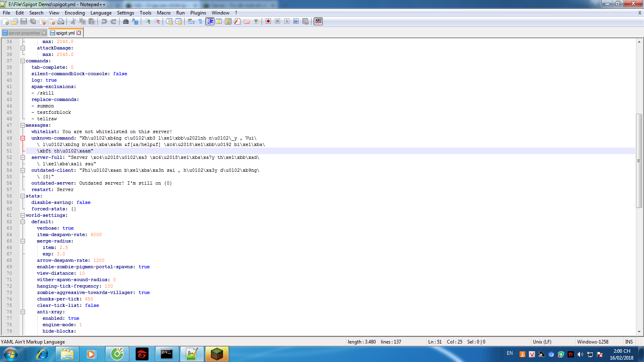Click the Open file folder icon

pyautogui.click(x=14, y=21)
